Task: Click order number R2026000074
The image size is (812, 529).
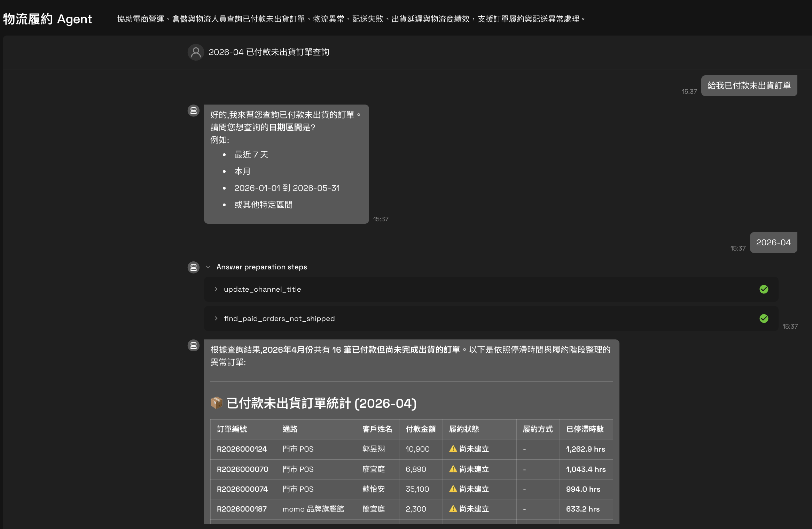Action: coord(242,489)
